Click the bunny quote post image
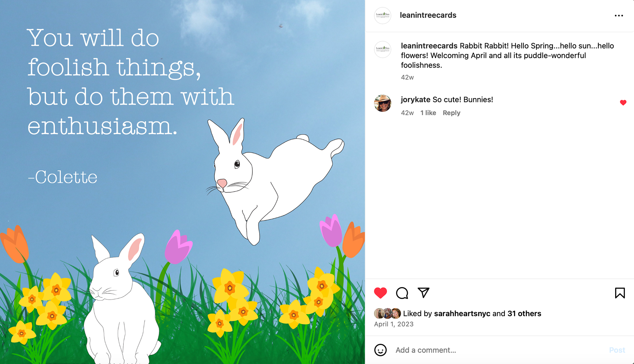Viewport: 634px width, 364px height. tap(182, 182)
